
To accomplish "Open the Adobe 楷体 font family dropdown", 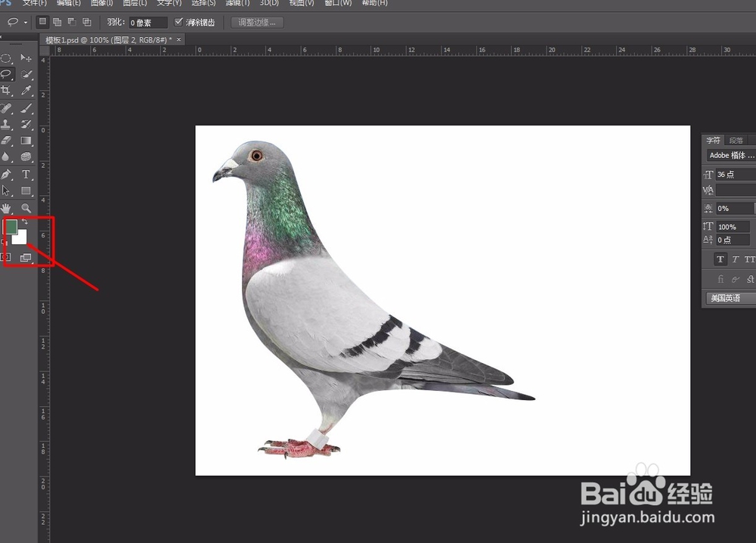I will tap(731, 155).
